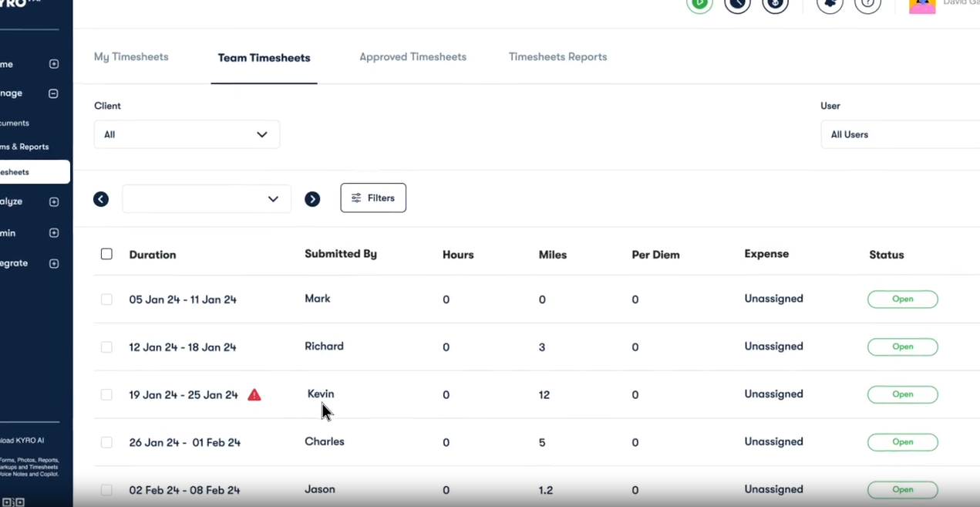Click the name Kevin in Submitted By
This screenshot has width=980, height=507.
(x=321, y=394)
